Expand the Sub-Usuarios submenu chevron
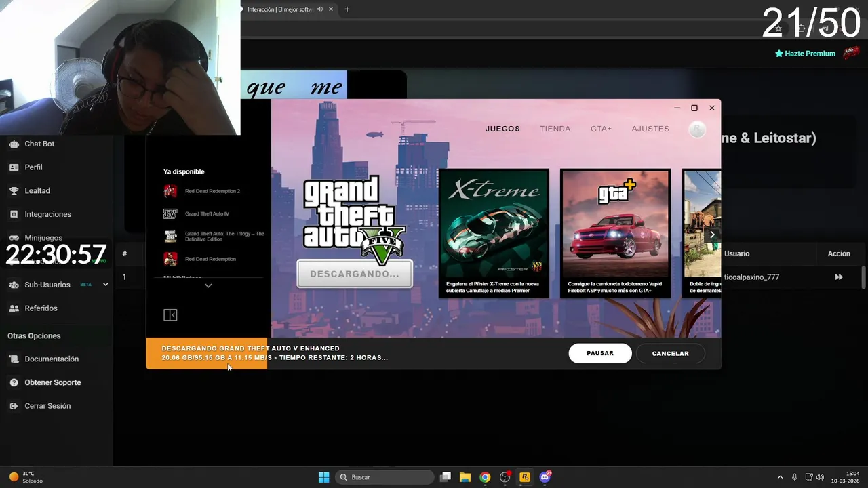This screenshot has width=868, height=488. [105, 285]
